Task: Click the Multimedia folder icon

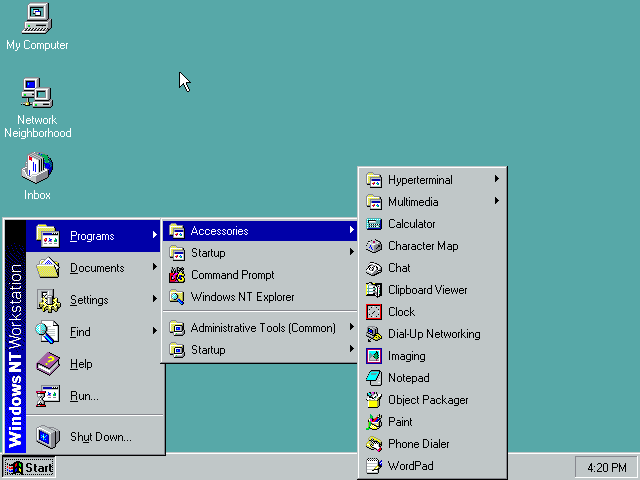Action: tap(374, 202)
